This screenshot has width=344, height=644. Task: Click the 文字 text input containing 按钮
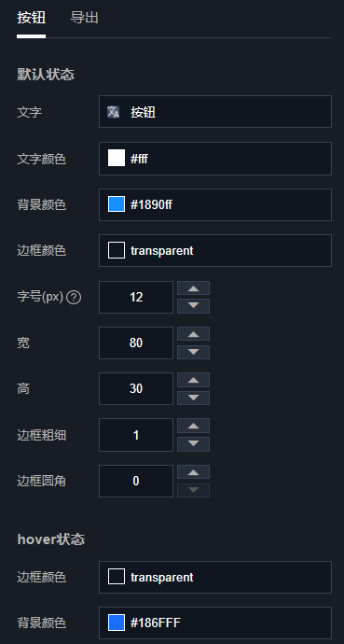point(215,112)
